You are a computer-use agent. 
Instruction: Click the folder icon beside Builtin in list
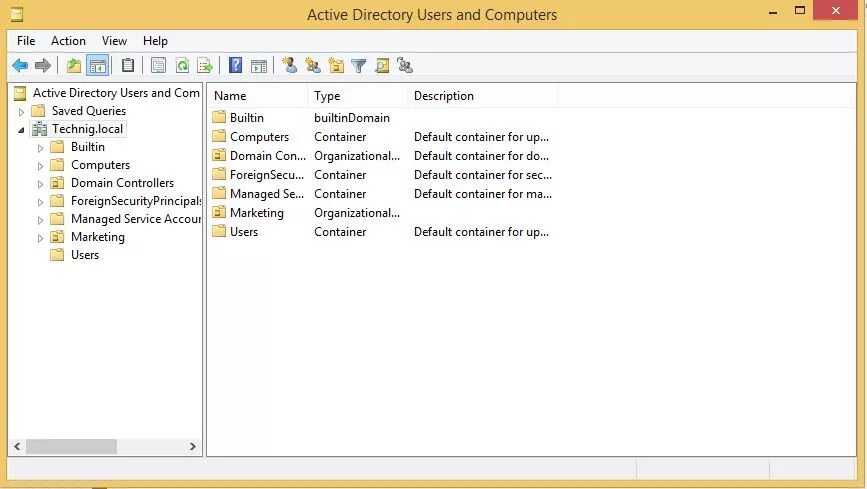(x=219, y=117)
